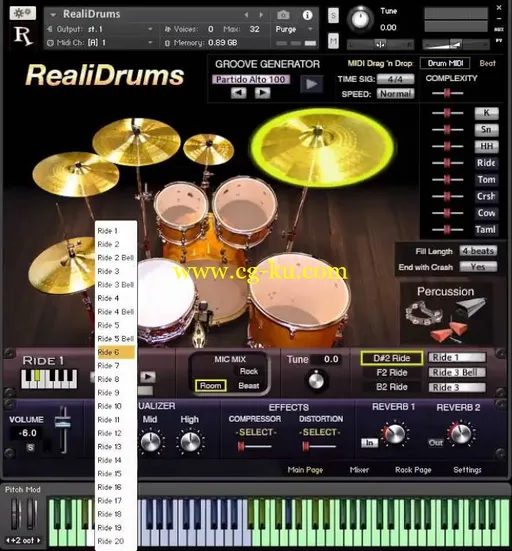
Task: Play the groove generator pattern
Action: (x=311, y=84)
